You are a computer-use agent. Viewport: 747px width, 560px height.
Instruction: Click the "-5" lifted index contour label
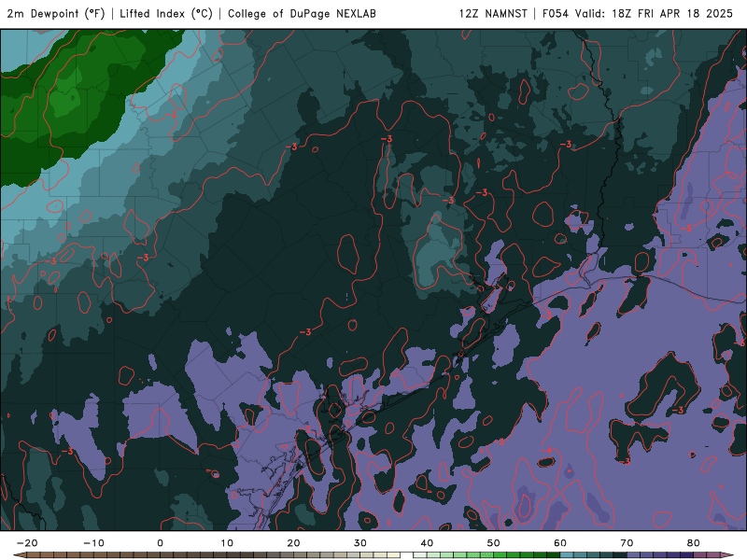[x=686, y=229]
